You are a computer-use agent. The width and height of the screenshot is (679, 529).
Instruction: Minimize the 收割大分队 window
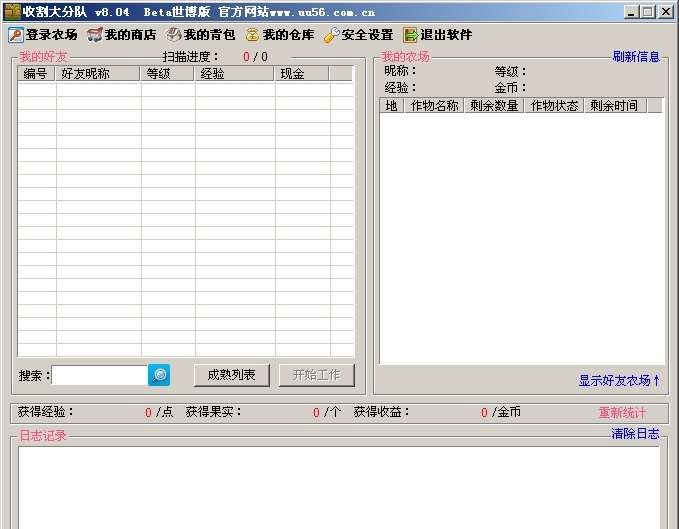tap(631, 12)
